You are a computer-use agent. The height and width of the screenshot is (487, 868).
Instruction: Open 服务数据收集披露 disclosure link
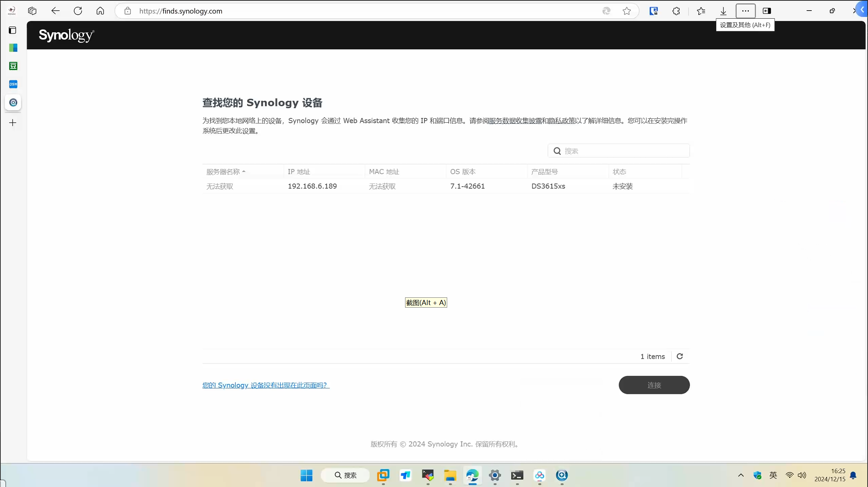pyautogui.click(x=515, y=121)
